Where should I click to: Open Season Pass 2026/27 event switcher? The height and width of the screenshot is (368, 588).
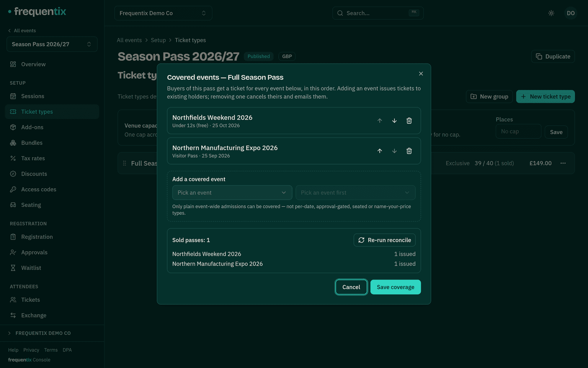pos(52,44)
